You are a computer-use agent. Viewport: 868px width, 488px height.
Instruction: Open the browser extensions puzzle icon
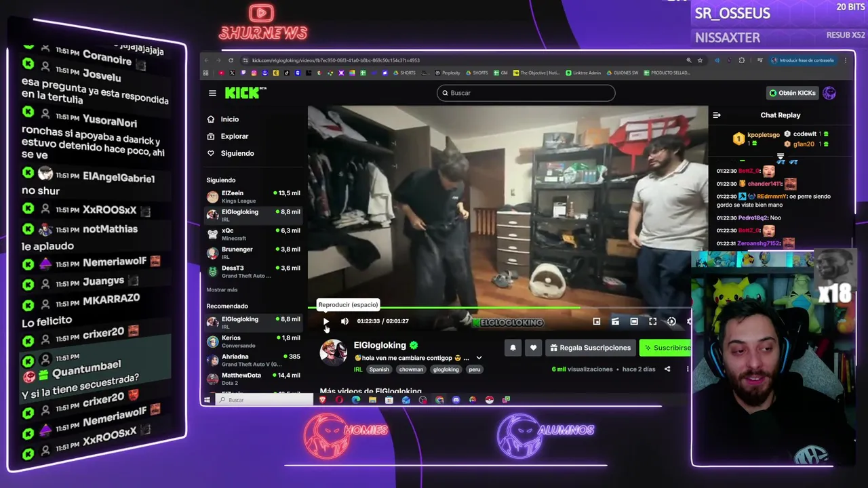[x=741, y=60]
